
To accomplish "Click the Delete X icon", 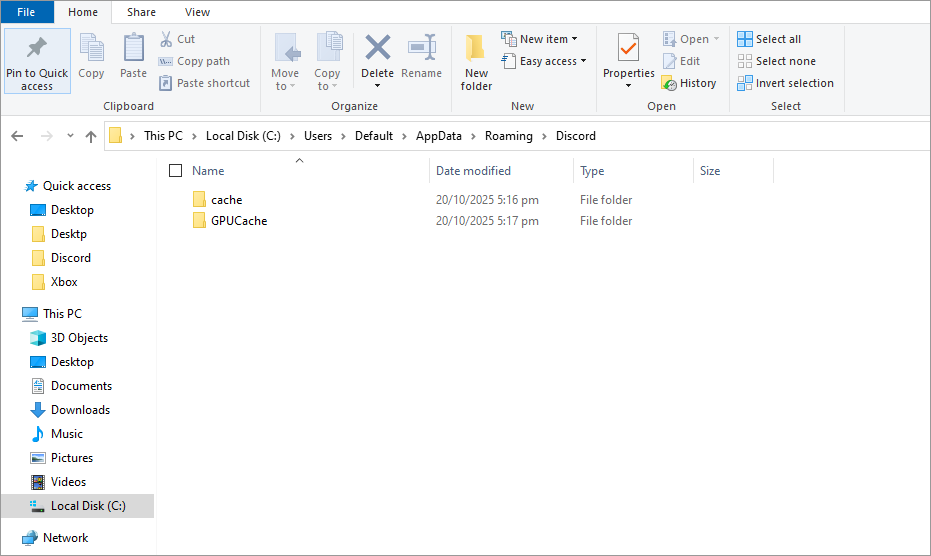I will point(378,48).
